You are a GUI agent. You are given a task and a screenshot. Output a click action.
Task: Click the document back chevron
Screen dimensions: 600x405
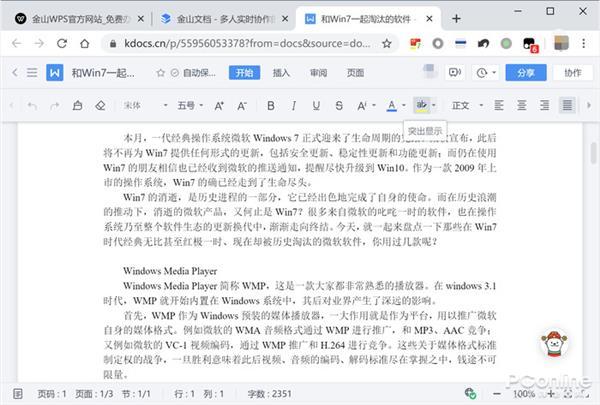(x=15, y=72)
